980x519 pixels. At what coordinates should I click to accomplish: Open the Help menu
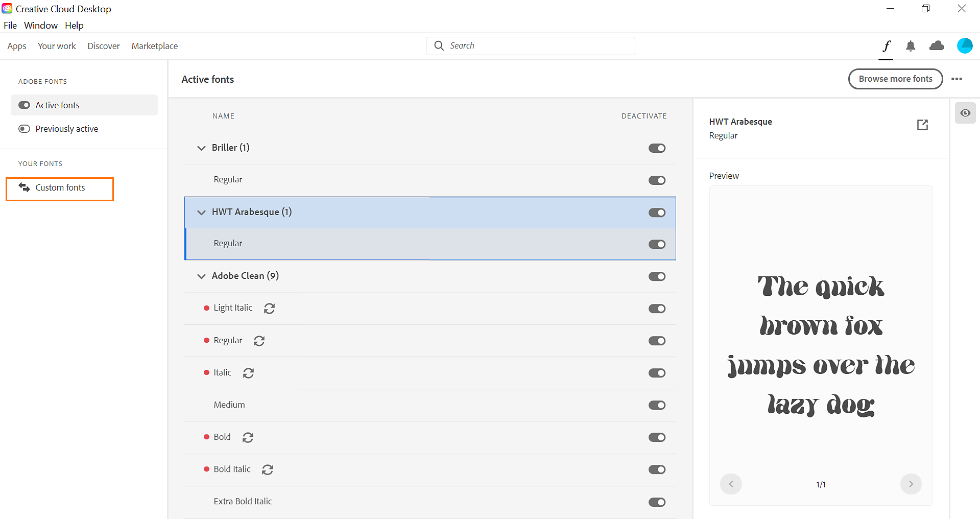click(x=74, y=26)
